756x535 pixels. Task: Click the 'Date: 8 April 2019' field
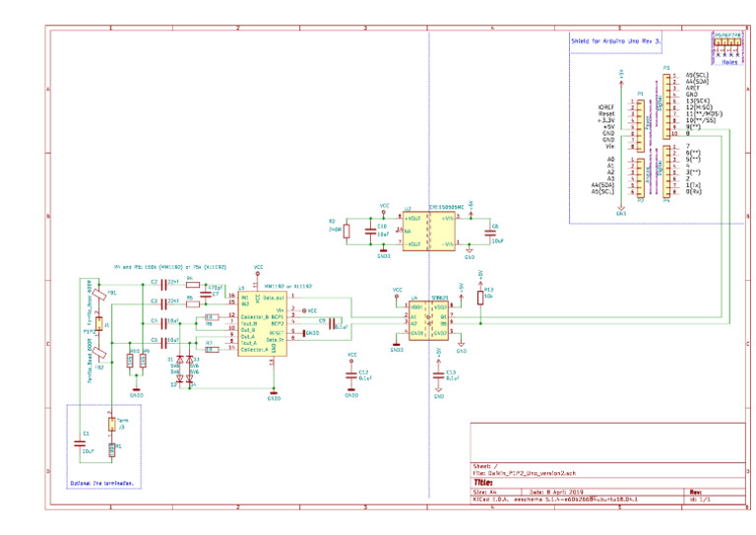(x=556, y=492)
